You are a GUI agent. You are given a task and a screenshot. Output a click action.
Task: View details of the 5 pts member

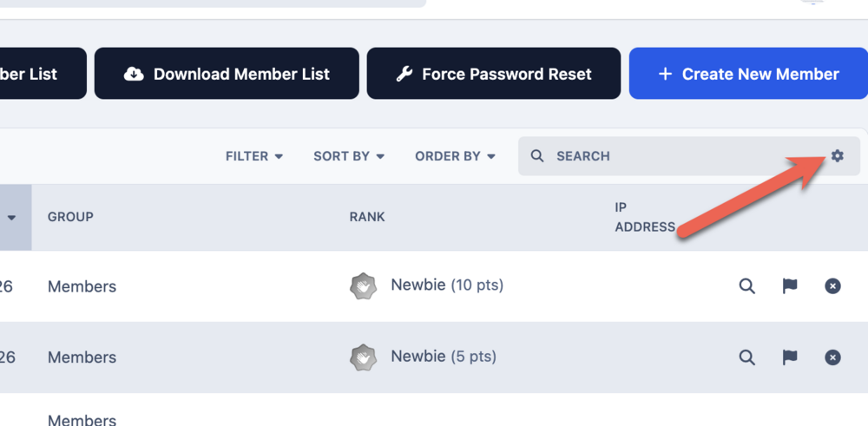(746, 357)
